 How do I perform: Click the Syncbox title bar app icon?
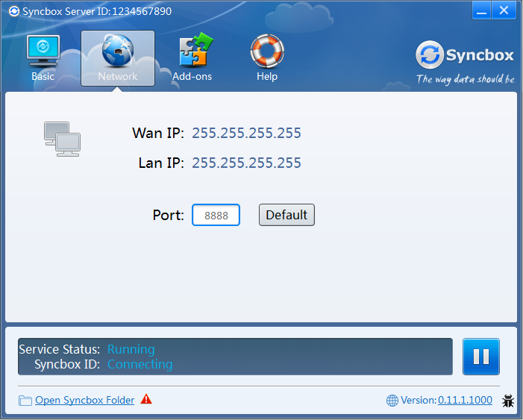pos(13,11)
